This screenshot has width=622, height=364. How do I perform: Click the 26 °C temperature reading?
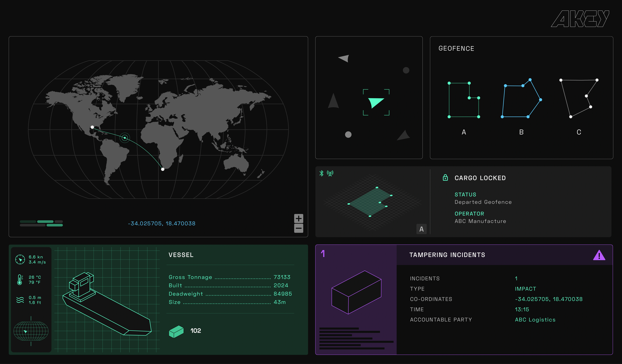pyautogui.click(x=35, y=277)
